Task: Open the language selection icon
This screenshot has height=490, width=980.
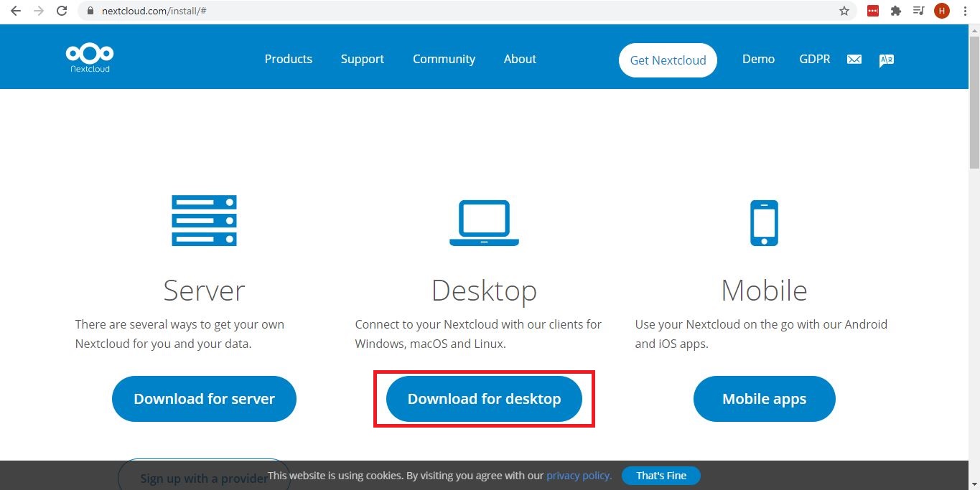Action: click(886, 60)
